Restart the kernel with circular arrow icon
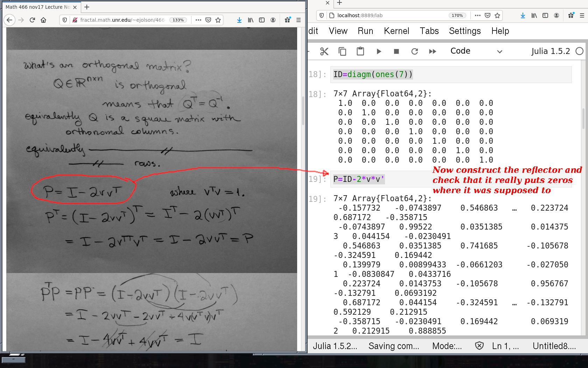This screenshot has width=588, height=368. [x=414, y=52]
